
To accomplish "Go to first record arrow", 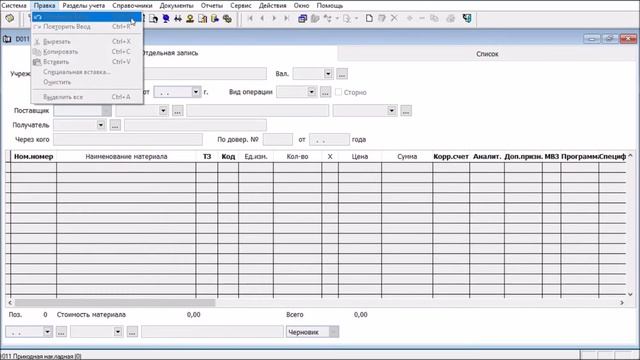I will (x=250, y=18).
